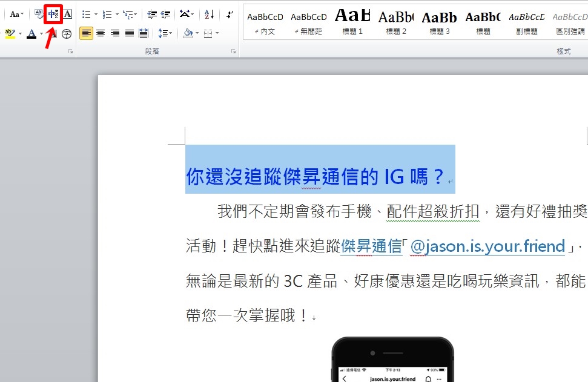
Task: Open the line spacing dropdown
Action: coord(165,34)
